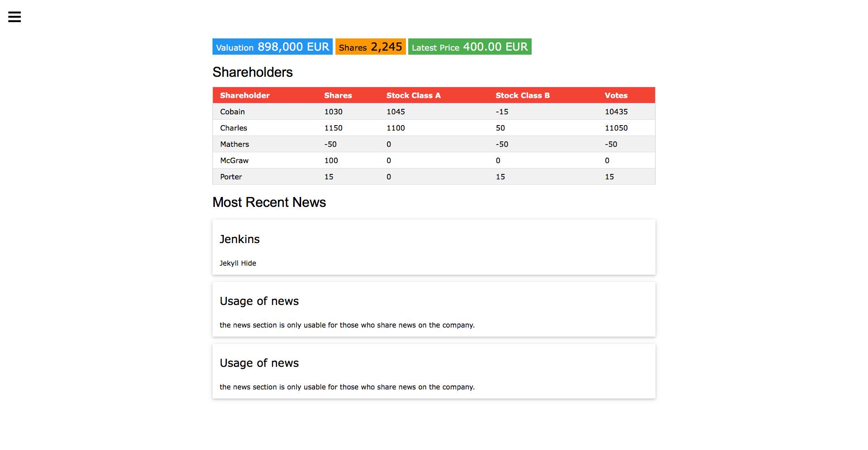This screenshot has height=450, width=868.
Task: Click Cobain's Stock Class B value -15
Action: coord(502,112)
